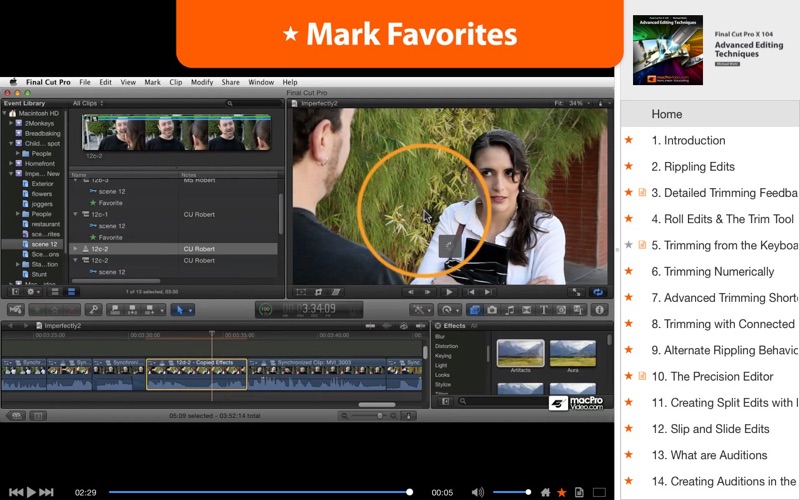The image size is (800, 500).
Task: Click the viewer Crop tool icon
Action: point(318,292)
